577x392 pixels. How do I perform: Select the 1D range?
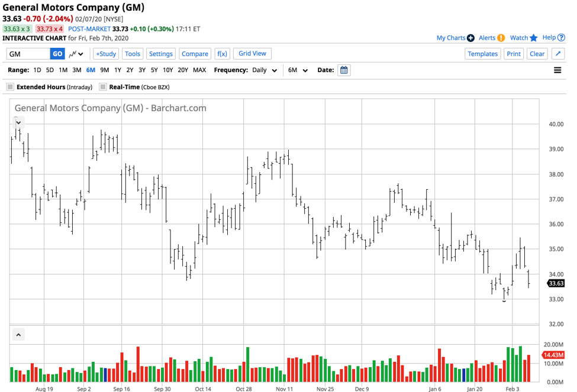(37, 70)
